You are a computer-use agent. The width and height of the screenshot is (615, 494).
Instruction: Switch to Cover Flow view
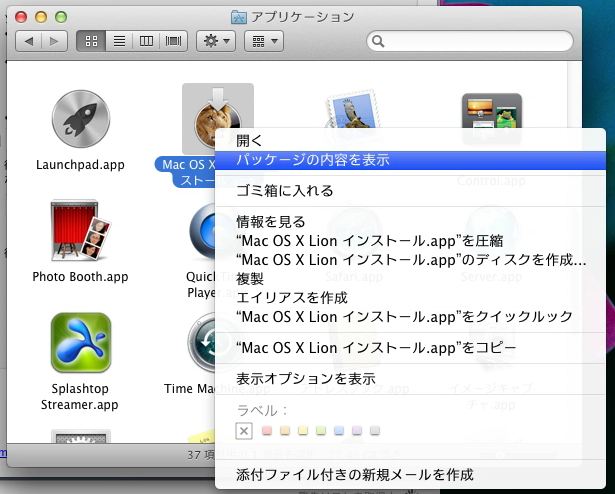173,41
